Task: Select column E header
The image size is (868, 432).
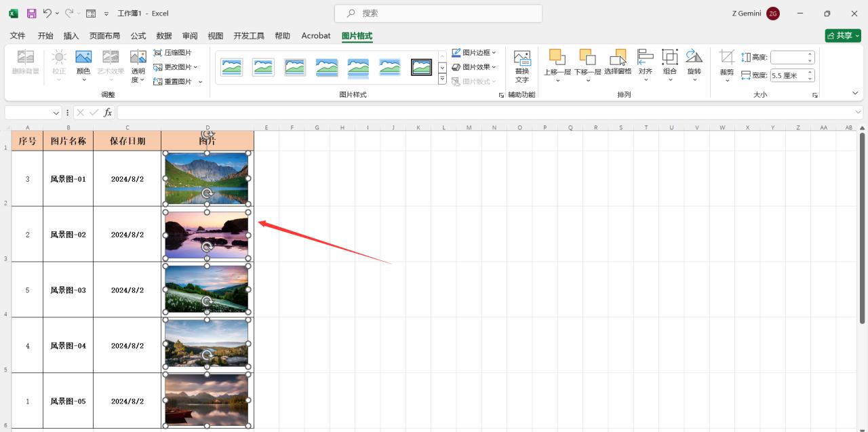Action: click(267, 127)
